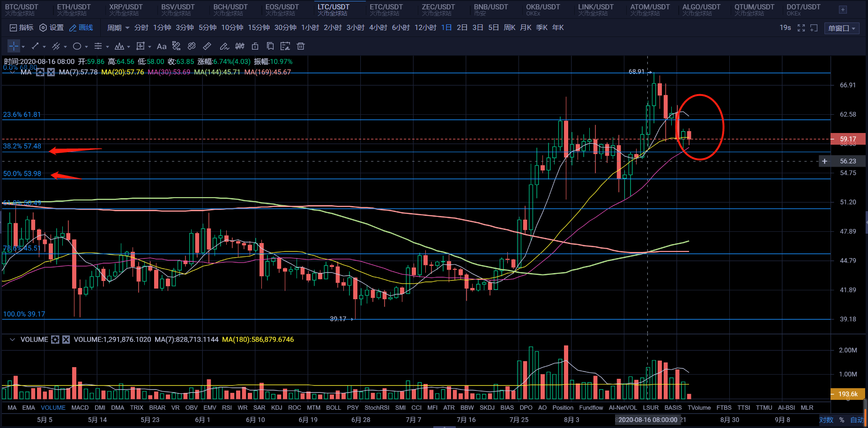Toggle the 画线 drawing toolbar
This screenshot has height=428, width=868.
pos(81,28)
